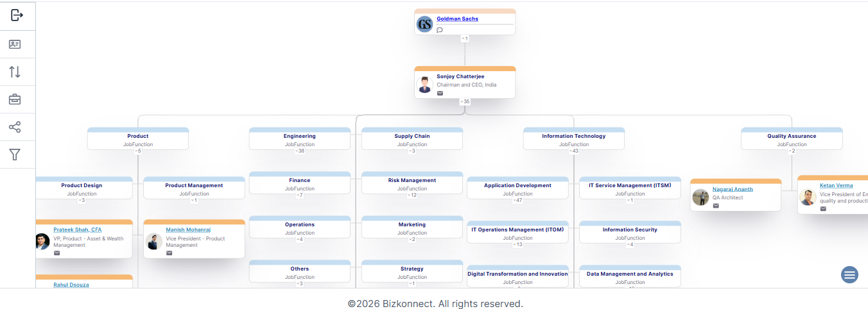Open Prateek Shah, CFA profile link

pyautogui.click(x=77, y=230)
